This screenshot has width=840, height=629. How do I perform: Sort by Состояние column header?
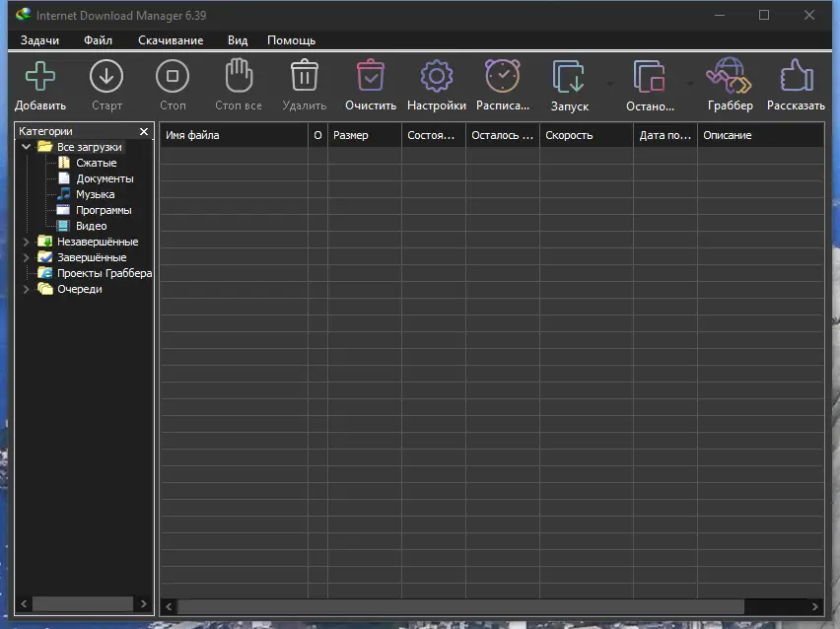pos(434,135)
